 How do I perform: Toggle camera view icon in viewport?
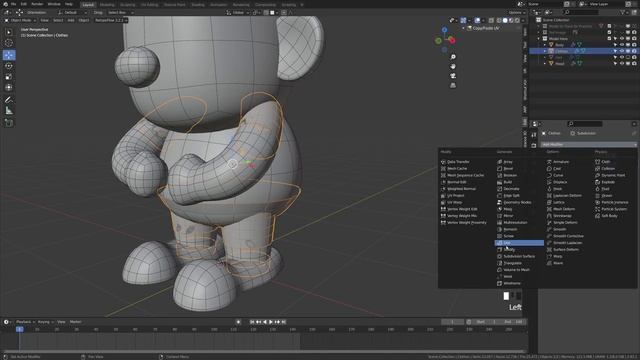453,76
